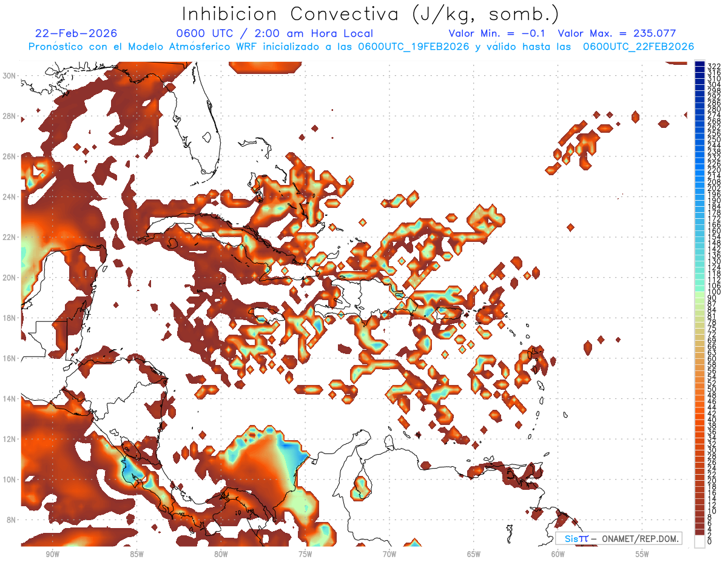Click the 26N latitude label
This screenshot has height=562, width=728.
point(10,156)
